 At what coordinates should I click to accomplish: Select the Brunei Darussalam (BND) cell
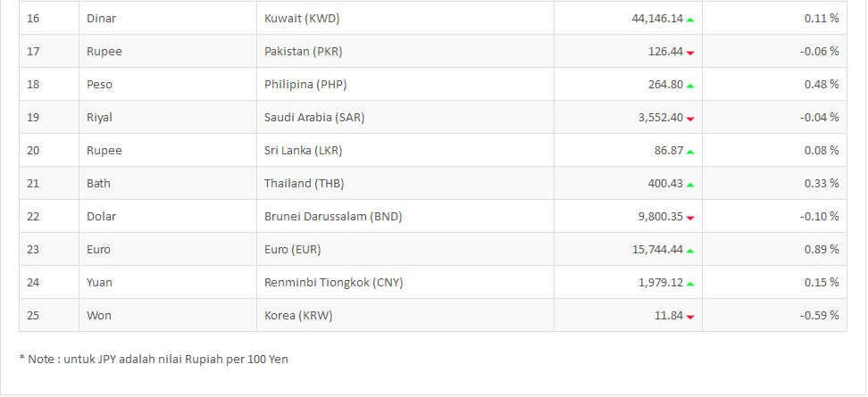point(405,216)
